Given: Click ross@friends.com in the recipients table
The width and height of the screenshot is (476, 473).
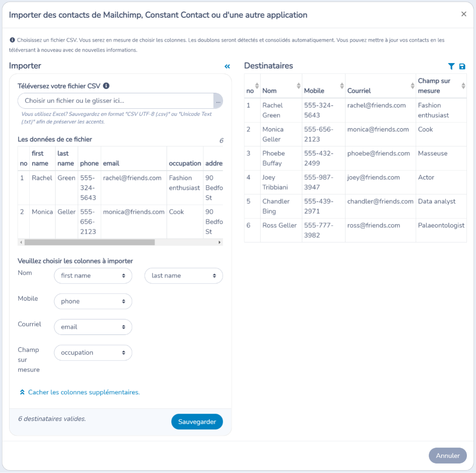Looking at the screenshot, I should (x=374, y=225).
